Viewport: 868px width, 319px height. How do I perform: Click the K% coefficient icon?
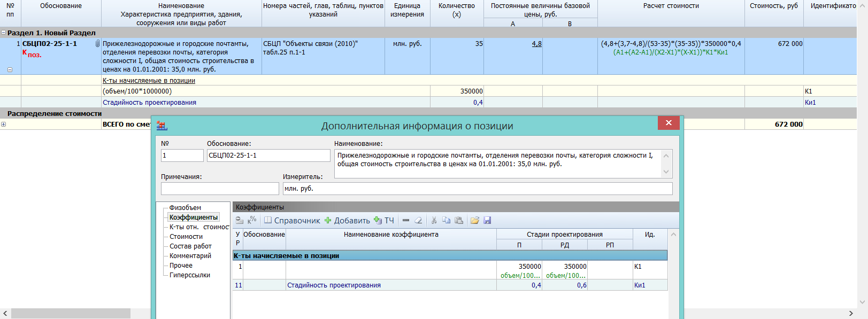252,221
